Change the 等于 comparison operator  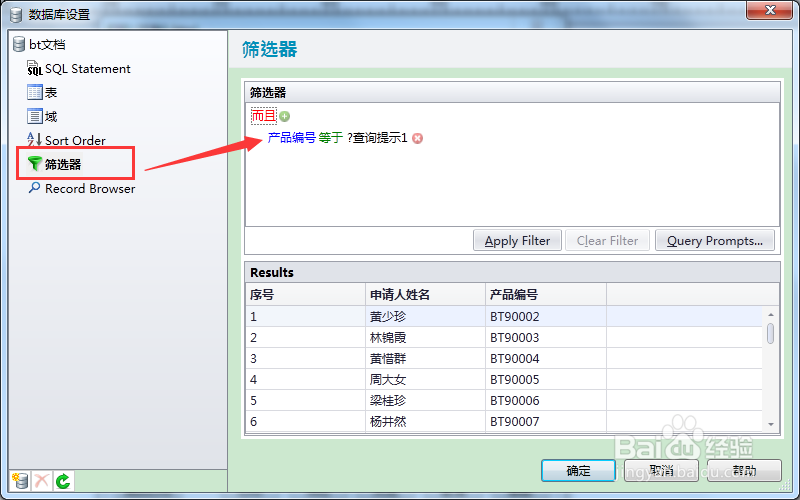coord(331,138)
